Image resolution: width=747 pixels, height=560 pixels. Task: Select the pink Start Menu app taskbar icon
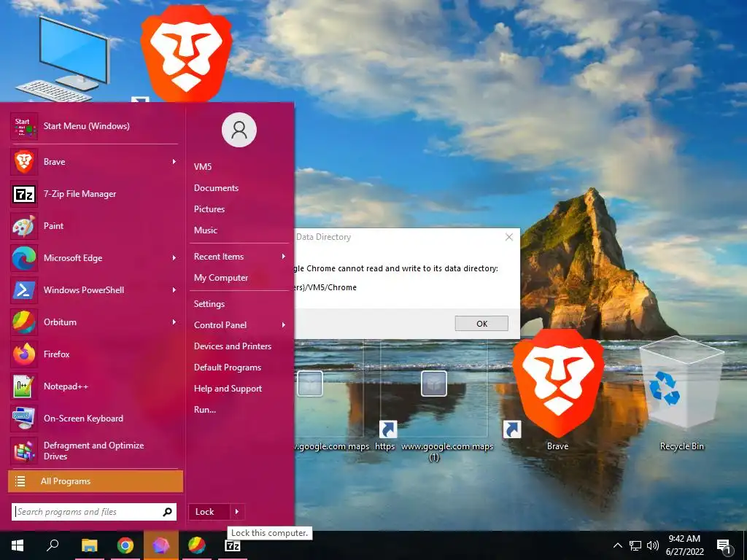[x=160, y=545]
